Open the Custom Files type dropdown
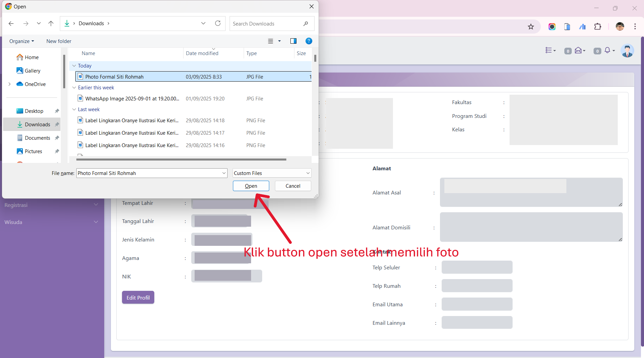Viewport: 644px width, 358px height. pyautogui.click(x=272, y=173)
